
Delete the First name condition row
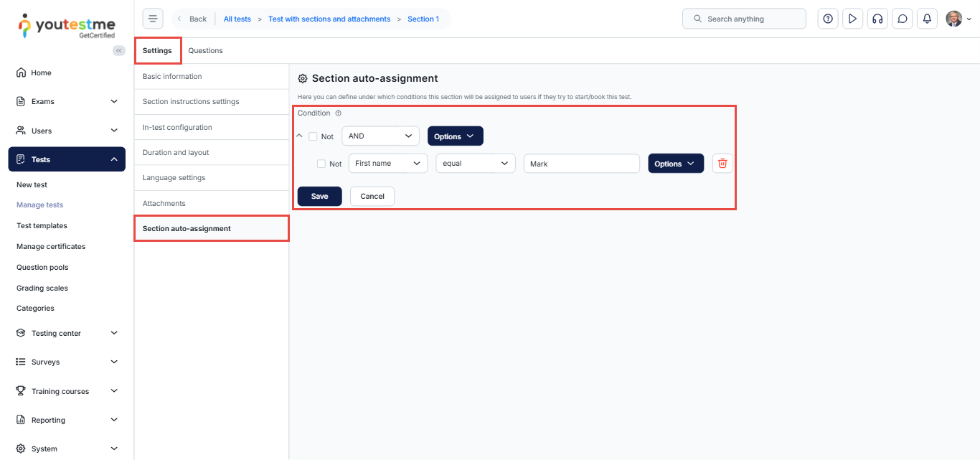[x=722, y=164]
